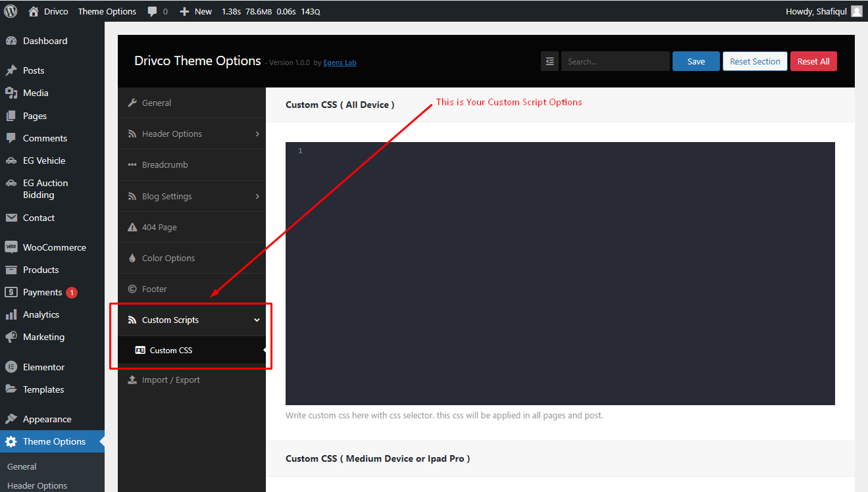This screenshot has height=492, width=868.
Task: Click the Payments notification badge
Action: (x=72, y=293)
